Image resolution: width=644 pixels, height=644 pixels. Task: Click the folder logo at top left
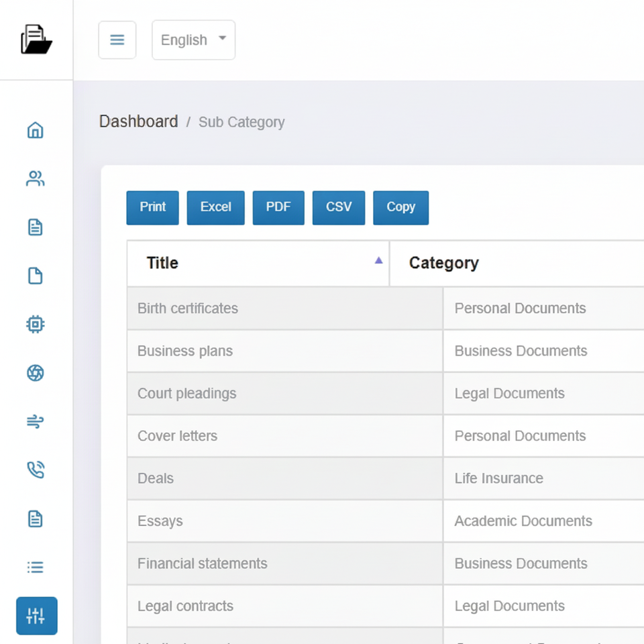coord(36,40)
